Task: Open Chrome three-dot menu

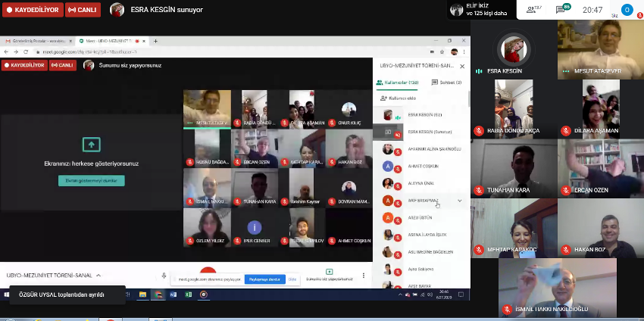Action: click(464, 51)
